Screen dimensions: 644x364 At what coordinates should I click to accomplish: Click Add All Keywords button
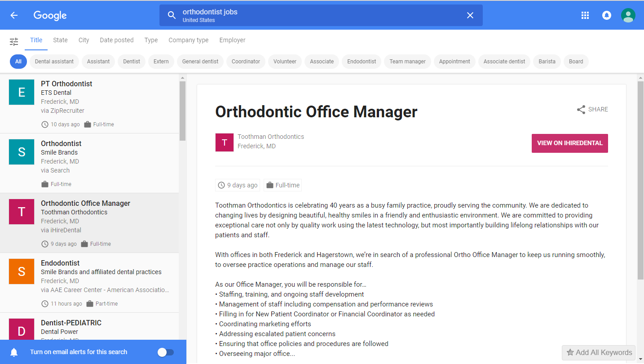click(599, 353)
